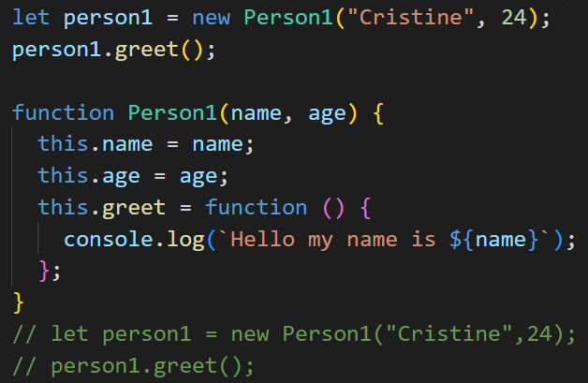Screen dimensions: 588x383
Task: Click 'log' method in console.log statement
Action: coord(185,240)
